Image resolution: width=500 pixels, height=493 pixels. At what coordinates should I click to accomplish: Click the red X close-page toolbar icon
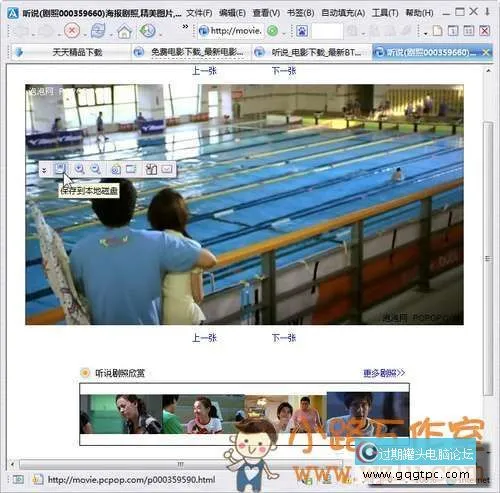[x=484, y=31]
